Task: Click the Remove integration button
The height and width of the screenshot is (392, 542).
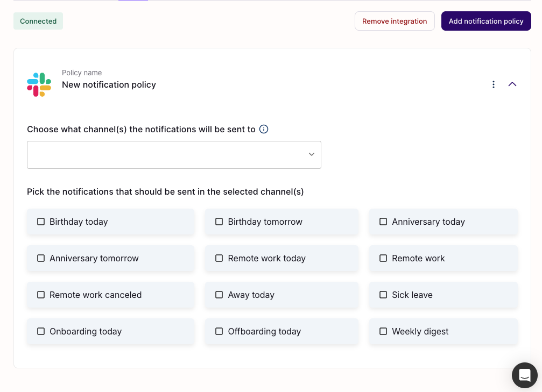Action: pyautogui.click(x=395, y=22)
